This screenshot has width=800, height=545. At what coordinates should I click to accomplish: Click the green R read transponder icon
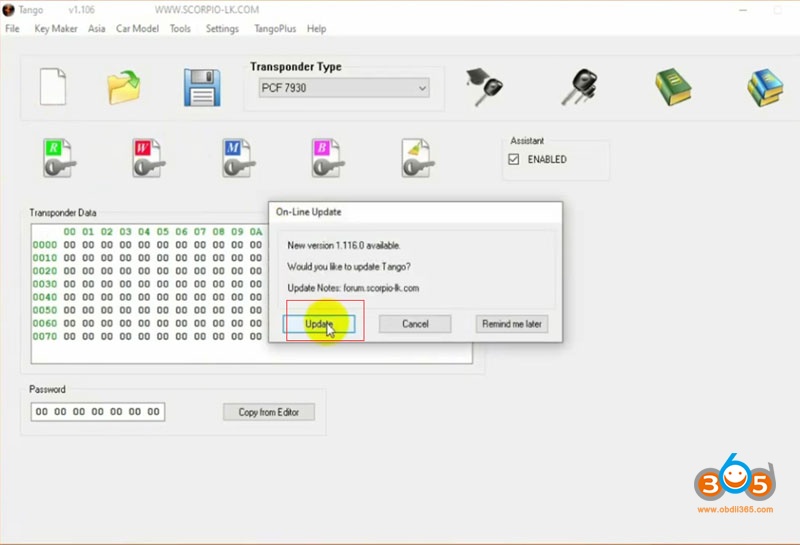pyautogui.click(x=59, y=158)
